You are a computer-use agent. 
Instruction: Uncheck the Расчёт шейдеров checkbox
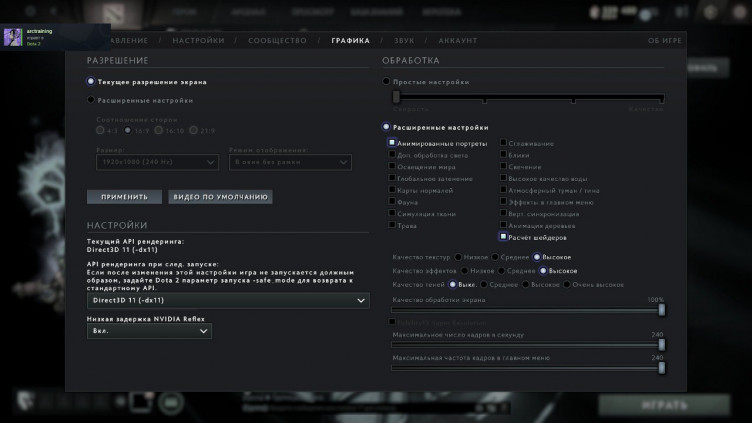[x=503, y=237]
